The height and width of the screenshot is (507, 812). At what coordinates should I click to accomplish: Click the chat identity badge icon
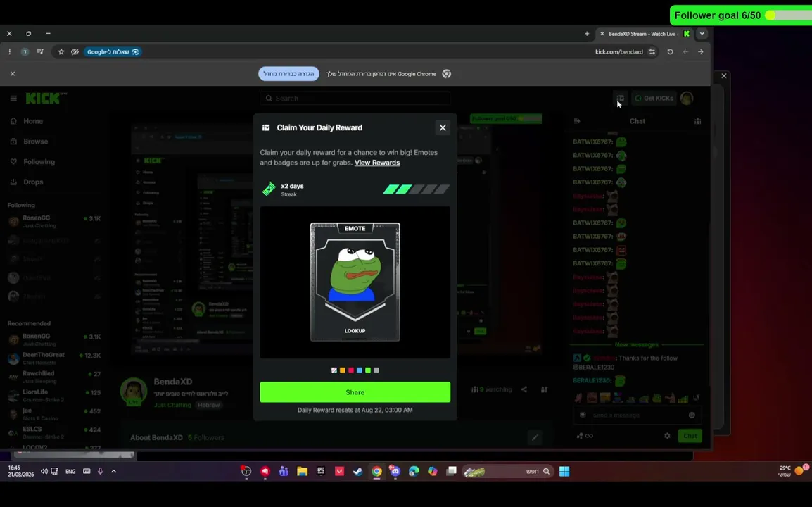(583, 415)
